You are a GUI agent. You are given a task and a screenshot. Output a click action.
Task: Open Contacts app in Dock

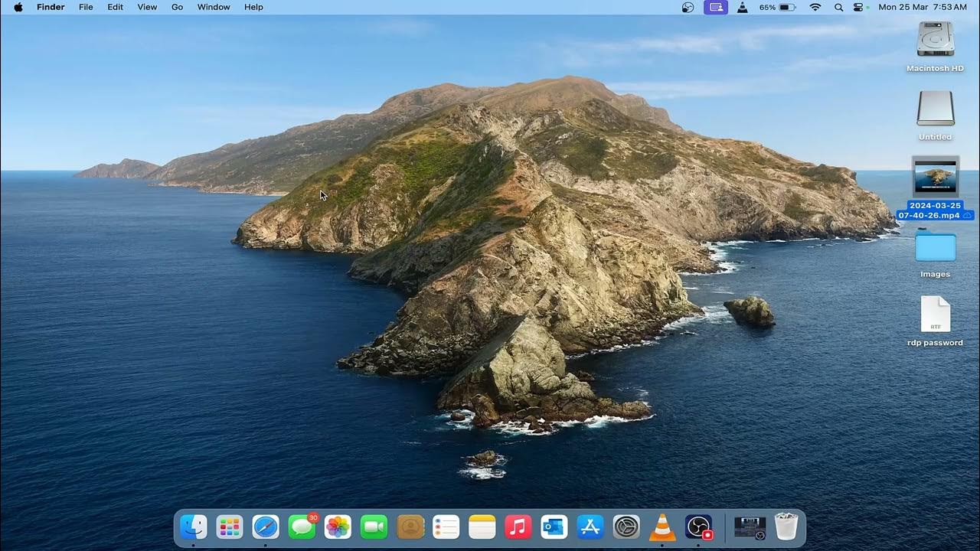(410, 527)
